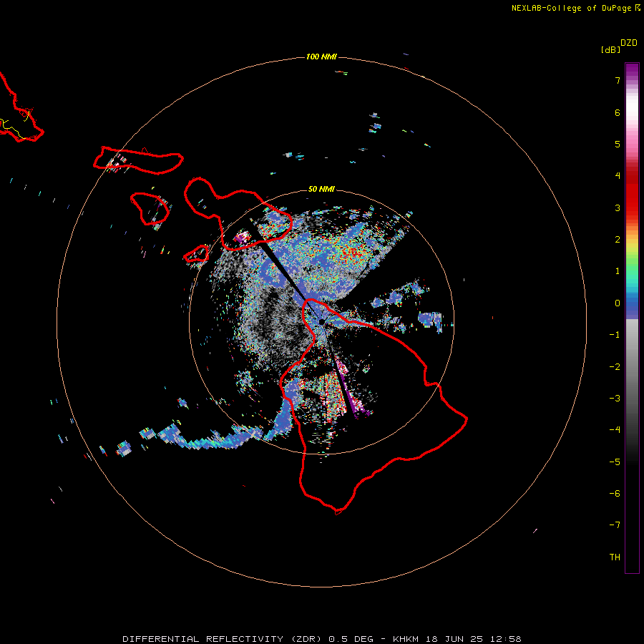This screenshot has height=644, width=644.
Task: Click the purple top of the color bar
Action: (x=632, y=70)
